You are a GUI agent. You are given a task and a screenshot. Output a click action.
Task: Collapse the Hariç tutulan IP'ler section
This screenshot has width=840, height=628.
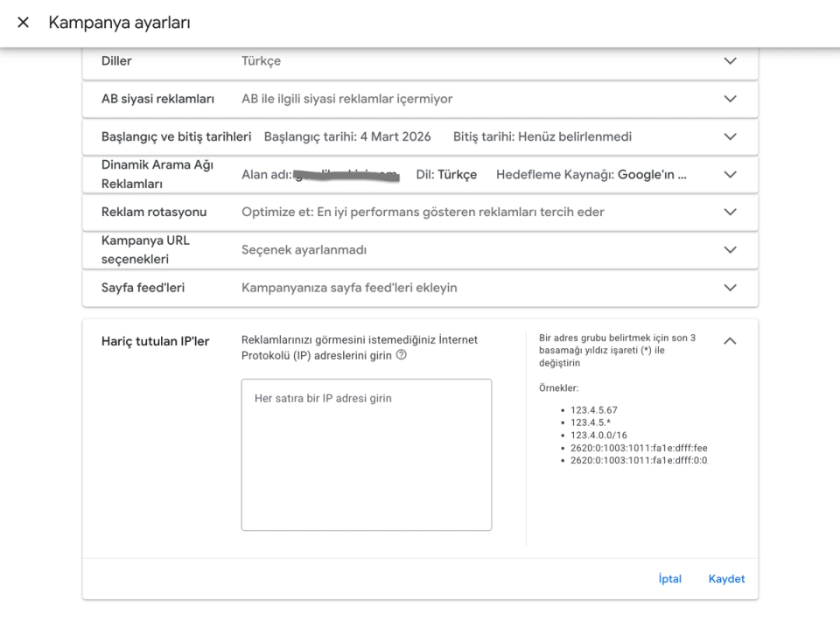(730, 340)
